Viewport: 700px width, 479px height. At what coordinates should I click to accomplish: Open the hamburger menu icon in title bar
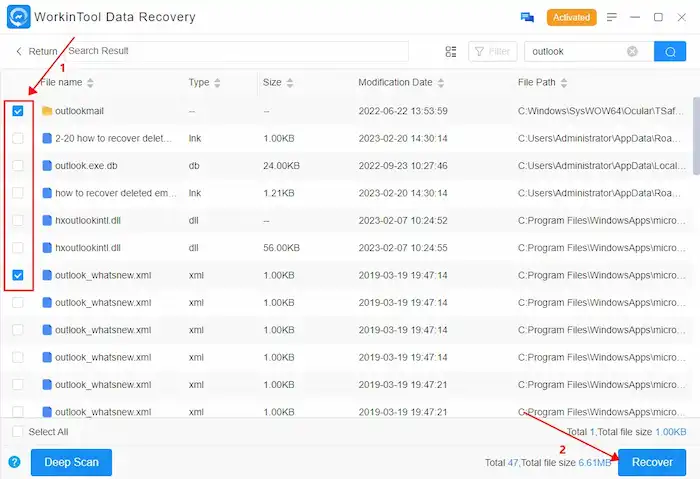point(612,17)
